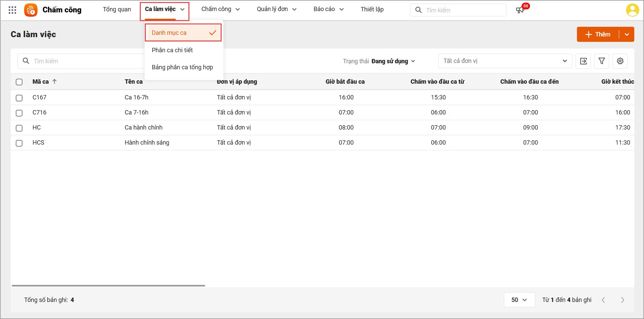Select Phân ca chi tiết menu item
The height and width of the screenshot is (319, 644).
172,50
